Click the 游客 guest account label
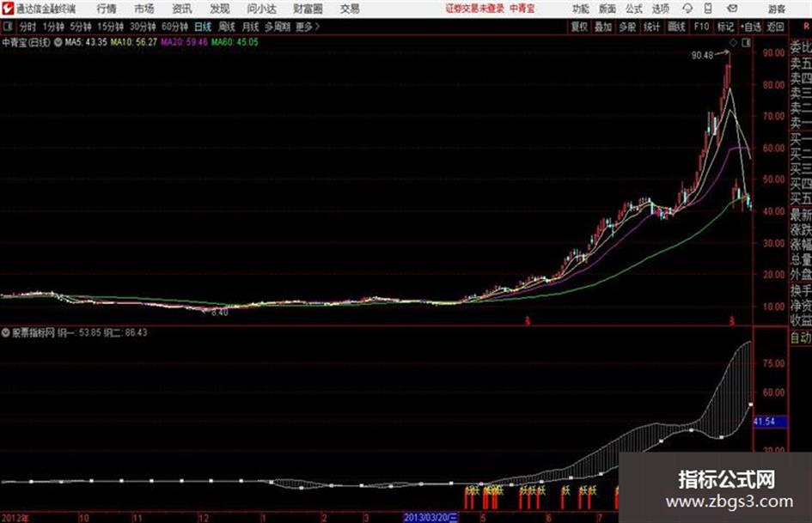 (776, 9)
